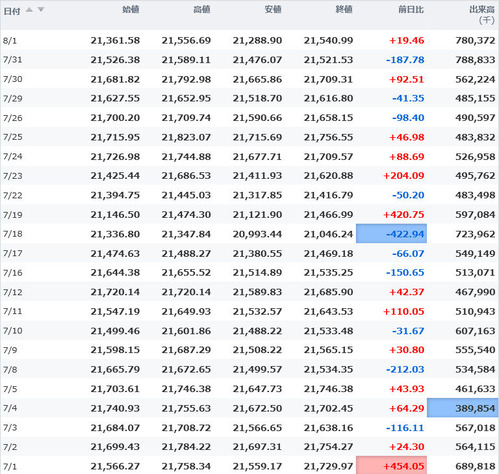This screenshot has width=499, height=474.
Task: Select the 8/1 date cell
Action: [10, 41]
